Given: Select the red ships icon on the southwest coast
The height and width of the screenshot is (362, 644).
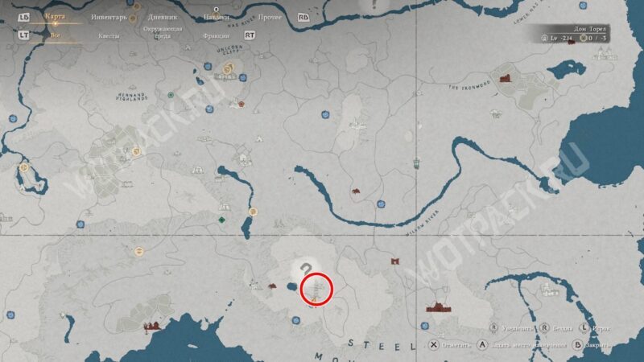Looking at the screenshot, I should (152, 326).
